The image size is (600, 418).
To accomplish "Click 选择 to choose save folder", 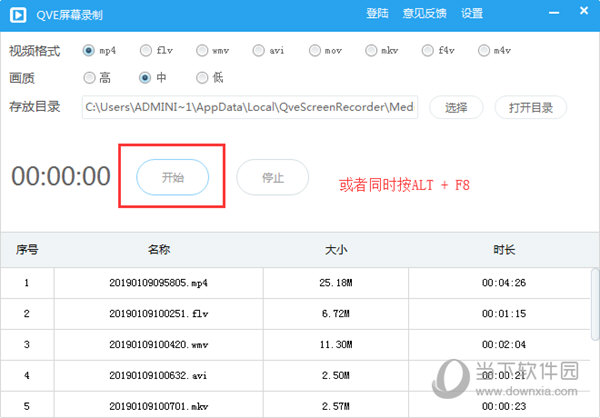I will [x=456, y=107].
